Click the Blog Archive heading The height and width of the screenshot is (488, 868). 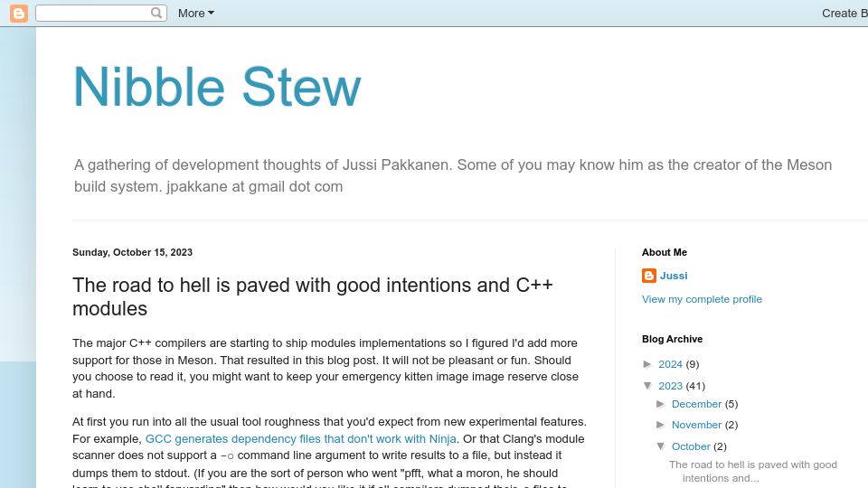[x=672, y=339]
